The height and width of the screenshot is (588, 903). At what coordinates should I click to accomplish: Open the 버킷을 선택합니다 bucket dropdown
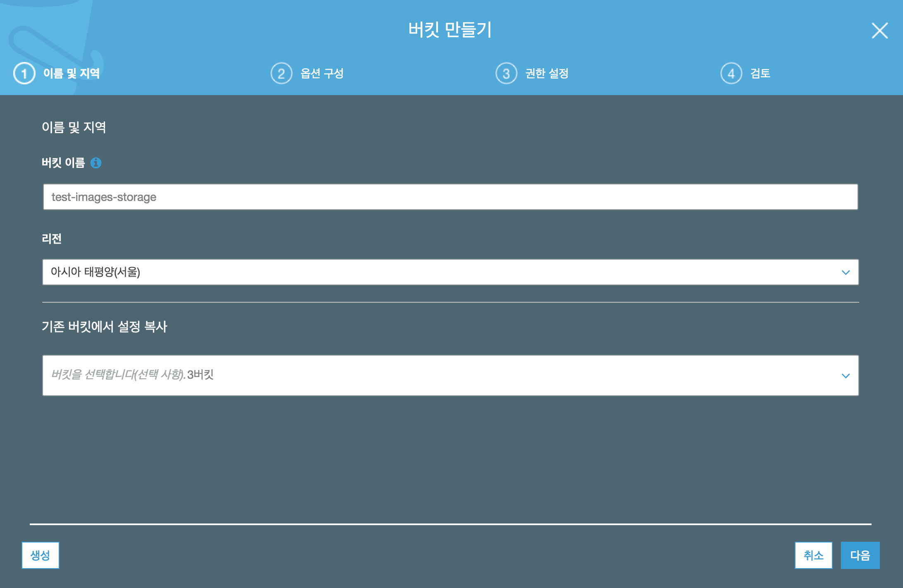tap(450, 375)
